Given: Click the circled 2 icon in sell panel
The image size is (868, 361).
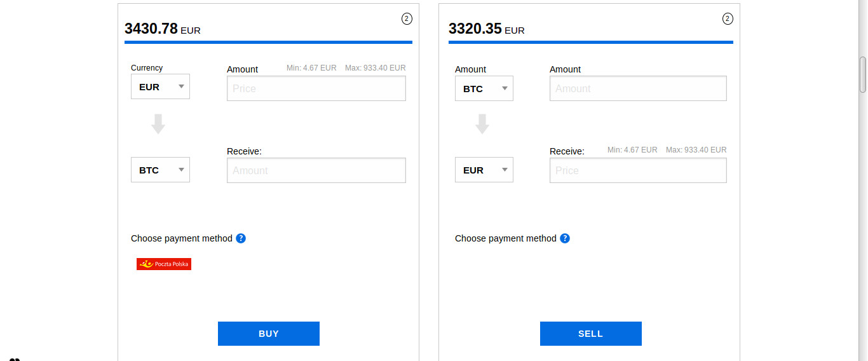Looking at the screenshot, I should pyautogui.click(x=728, y=19).
